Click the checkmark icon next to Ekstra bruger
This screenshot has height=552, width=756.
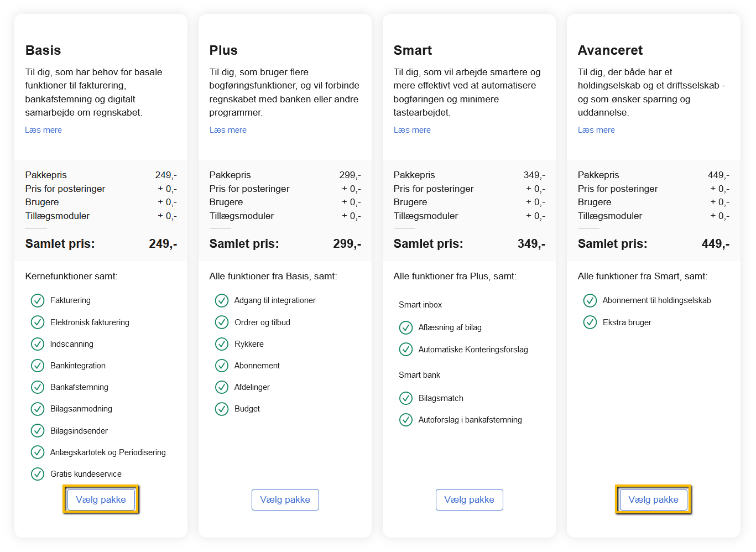(590, 322)
